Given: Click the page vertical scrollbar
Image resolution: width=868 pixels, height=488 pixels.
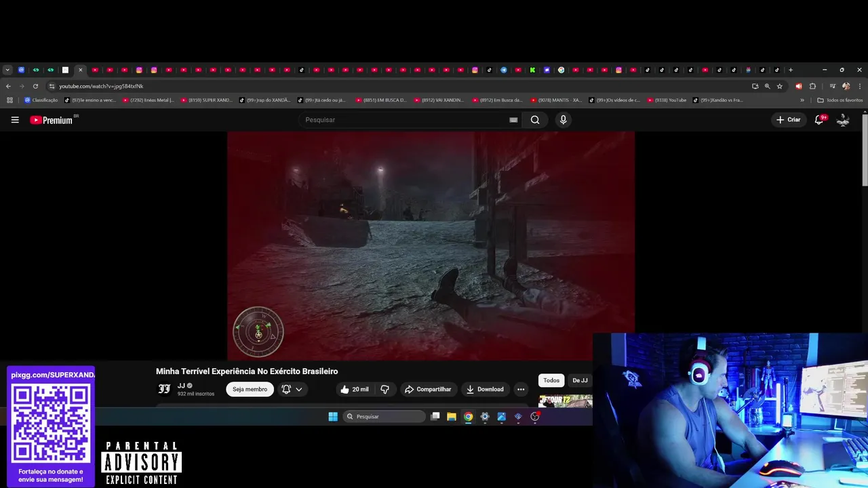Looking at the screenshot, I should tap(865, 150).
